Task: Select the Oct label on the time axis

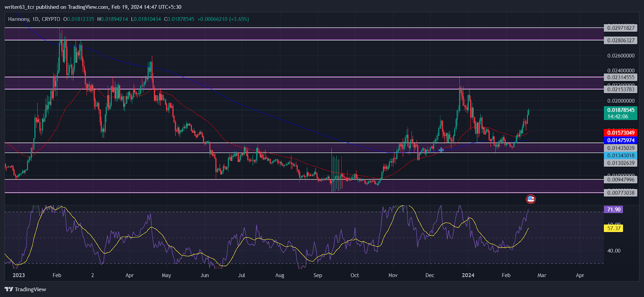Action: (x=355, y=275)
